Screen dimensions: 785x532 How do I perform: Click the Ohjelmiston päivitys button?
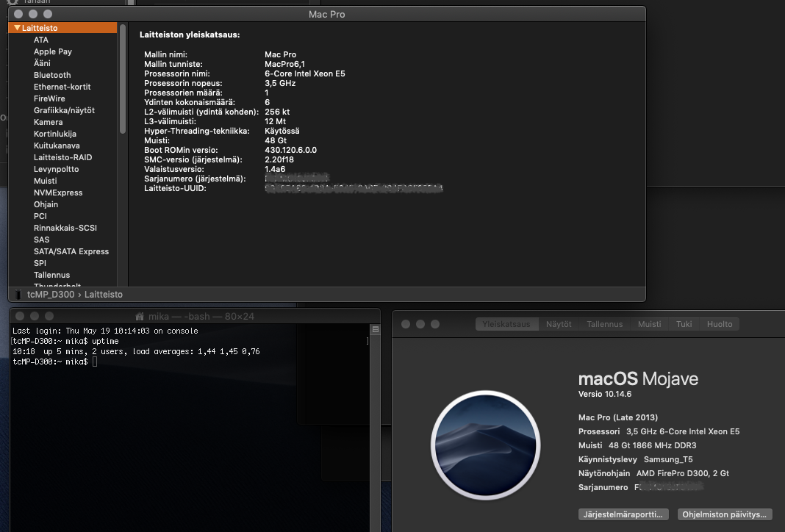click(x=725, y=514)
